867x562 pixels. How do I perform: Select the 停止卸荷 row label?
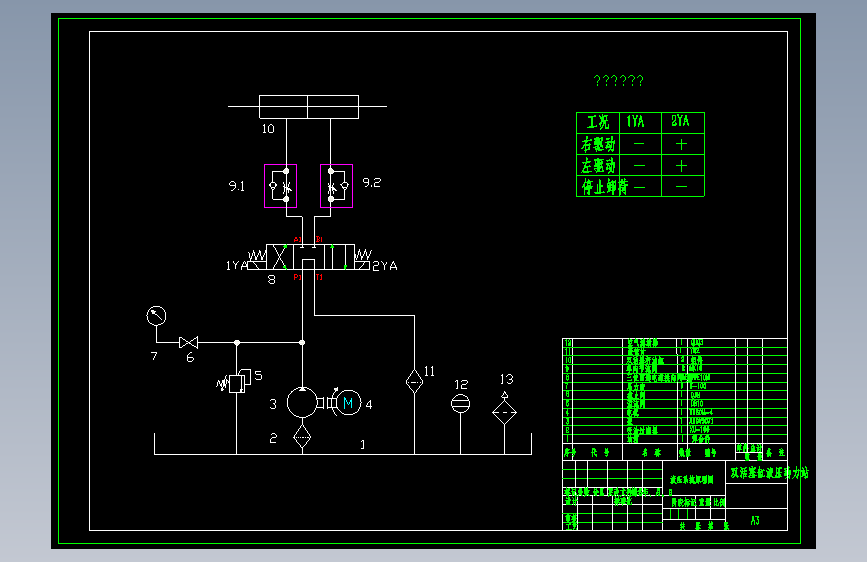(x=604, y=187)
